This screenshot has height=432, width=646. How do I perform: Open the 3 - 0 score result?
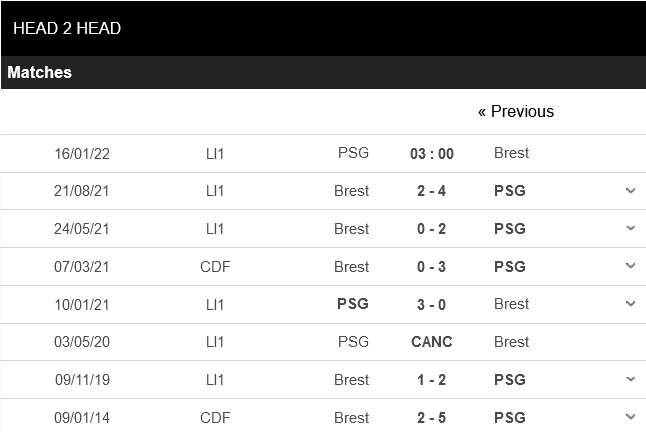(x=432, y=304)
